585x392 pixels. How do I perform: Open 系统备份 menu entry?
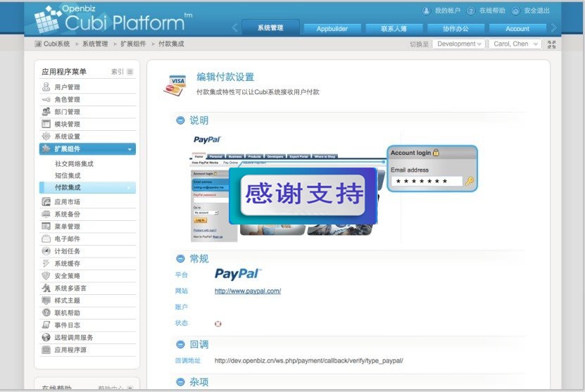[x=87, y=214]
